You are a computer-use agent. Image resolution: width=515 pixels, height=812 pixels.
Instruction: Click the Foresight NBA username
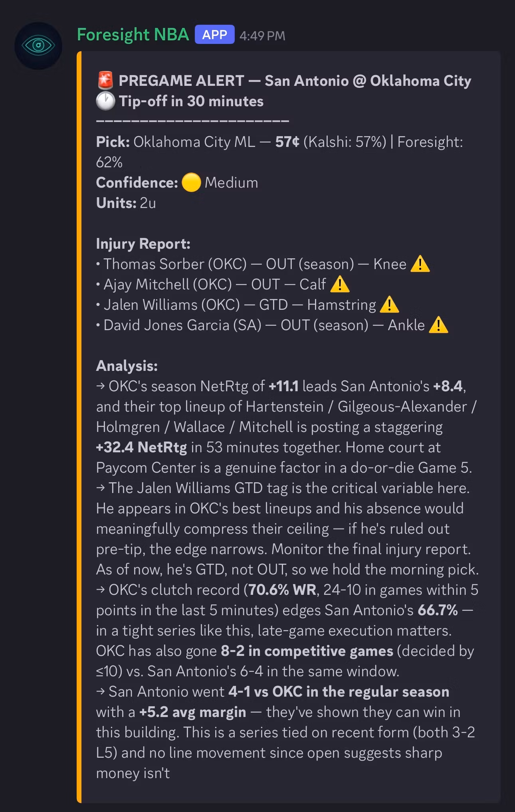[x=133, y=35]
